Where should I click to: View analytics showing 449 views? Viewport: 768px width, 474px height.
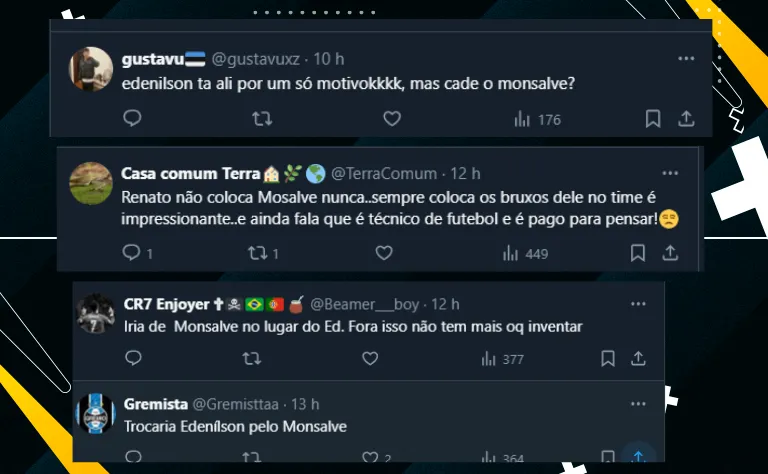tap(526, 253)
